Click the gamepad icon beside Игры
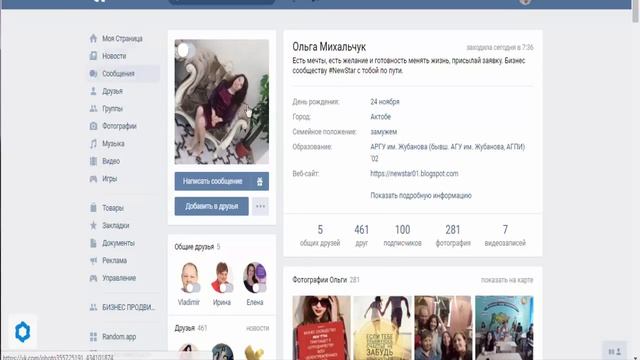Image resolution: width=640 pixels, height=360 pixels. pos(93,179)
